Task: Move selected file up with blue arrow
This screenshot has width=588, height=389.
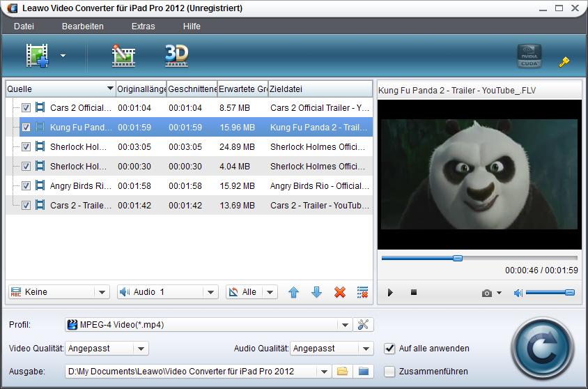Action: [293, 292]
